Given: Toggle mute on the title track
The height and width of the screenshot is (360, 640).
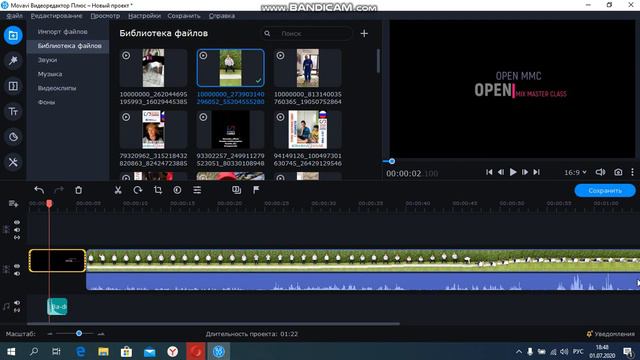Looking at the screenshot, I should tap(17, 230).
